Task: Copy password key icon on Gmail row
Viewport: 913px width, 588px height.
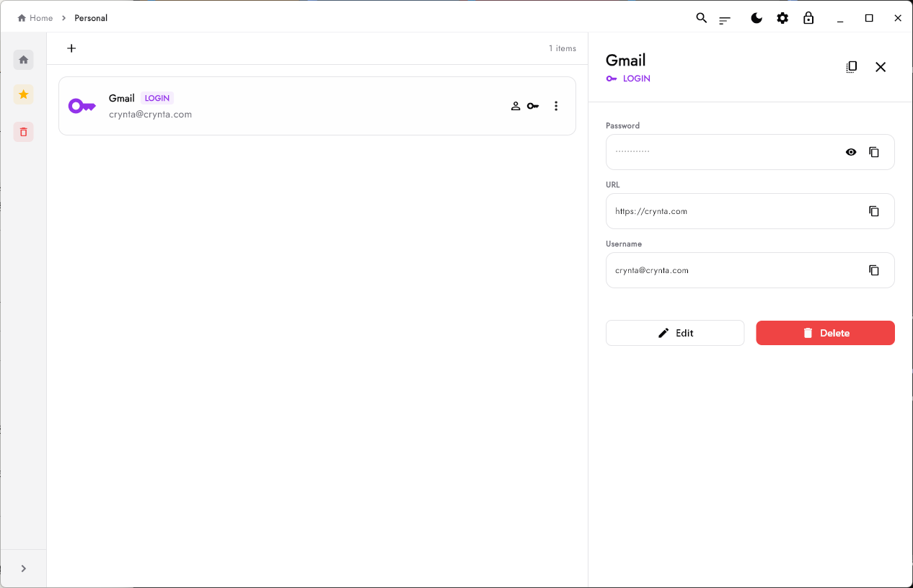Action: [533, 106]
